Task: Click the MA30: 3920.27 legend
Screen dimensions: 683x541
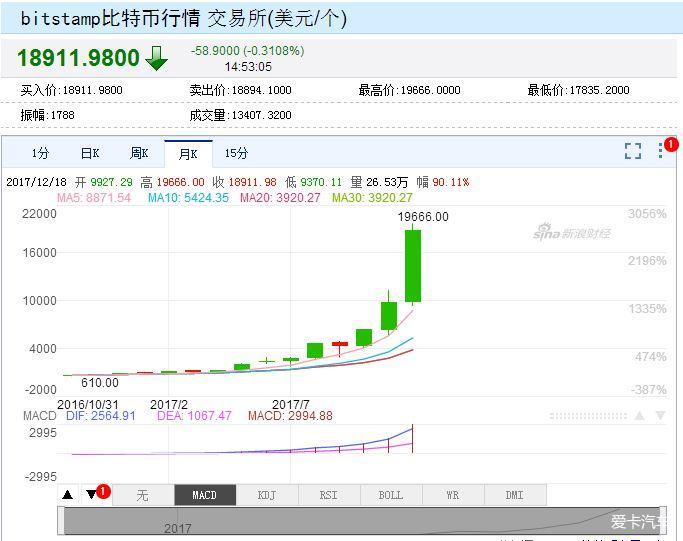Action: click(372, 198)
